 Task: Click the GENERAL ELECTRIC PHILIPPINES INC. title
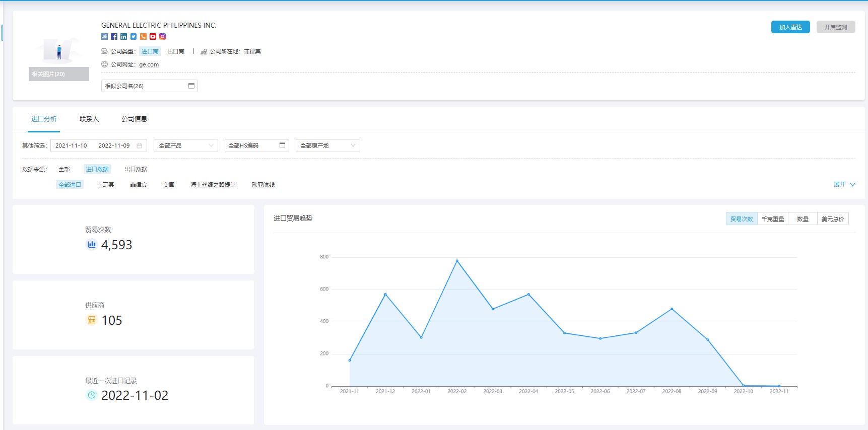click(x=159, y=25)
